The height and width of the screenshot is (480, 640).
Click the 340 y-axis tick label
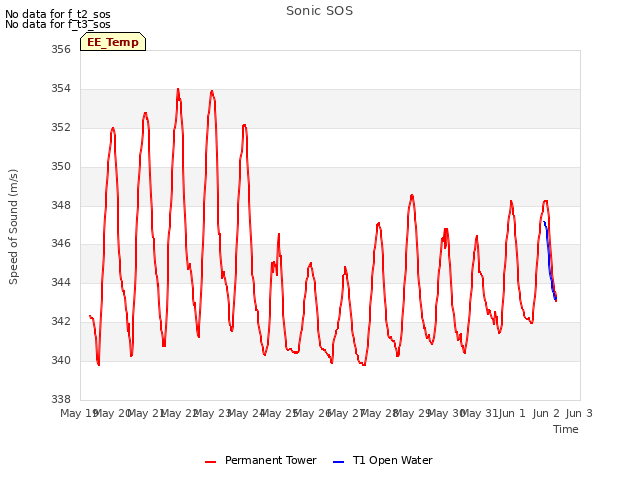click(x=60, y=360)
